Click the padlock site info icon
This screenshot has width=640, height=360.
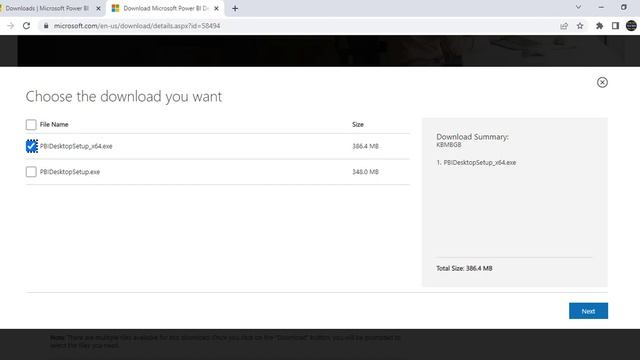point(46,26)
